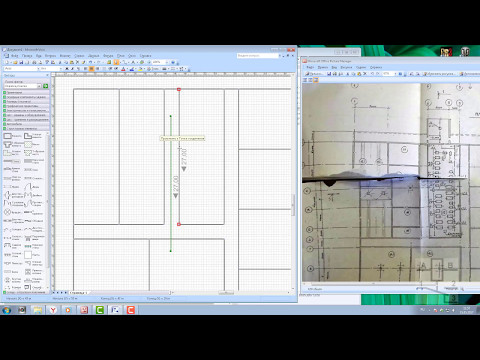Click the Format Painter brush in Visio

point(83,62)
